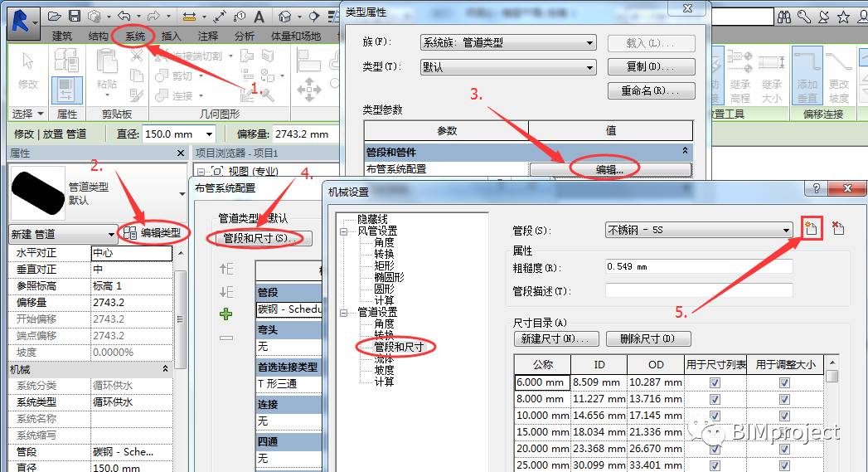The image size is (868, 472).
Task: Click the Change Slope tool in ribbon
Action: pyautogui.click(x=839, y=75)
